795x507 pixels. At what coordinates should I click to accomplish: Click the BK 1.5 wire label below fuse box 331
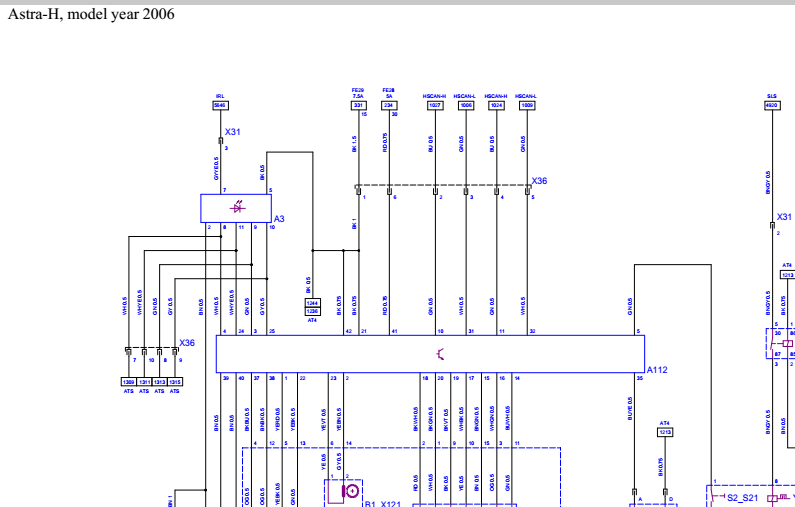coord(354,143)
